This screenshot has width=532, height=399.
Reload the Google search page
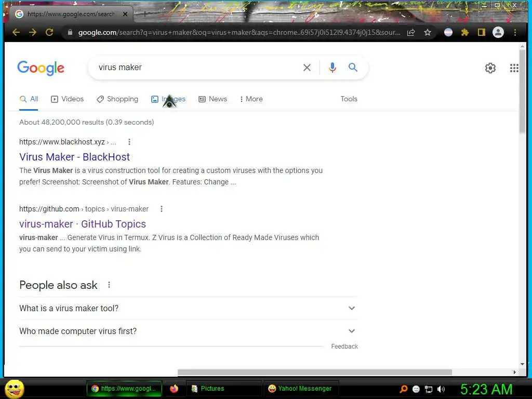49,32
